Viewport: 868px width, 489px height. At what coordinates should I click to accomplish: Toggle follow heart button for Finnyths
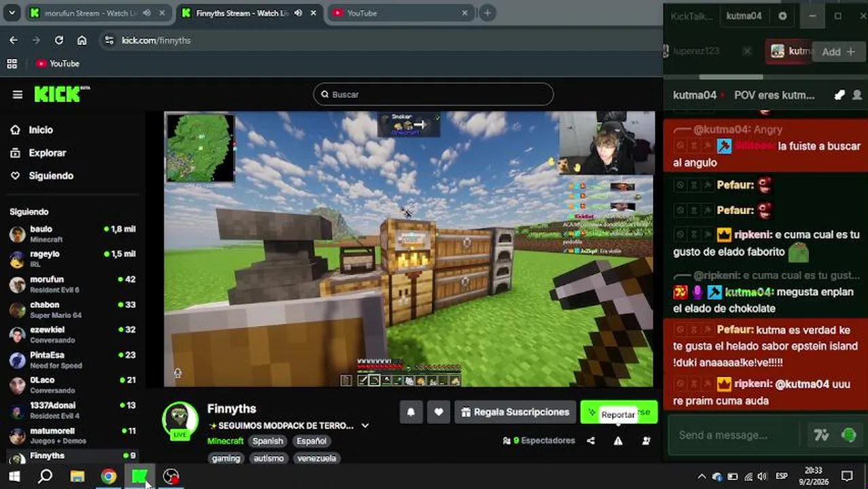tap(439, 412)
